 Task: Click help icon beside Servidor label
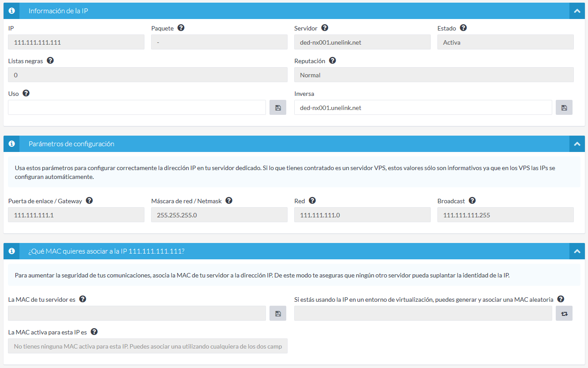[325, 28]
